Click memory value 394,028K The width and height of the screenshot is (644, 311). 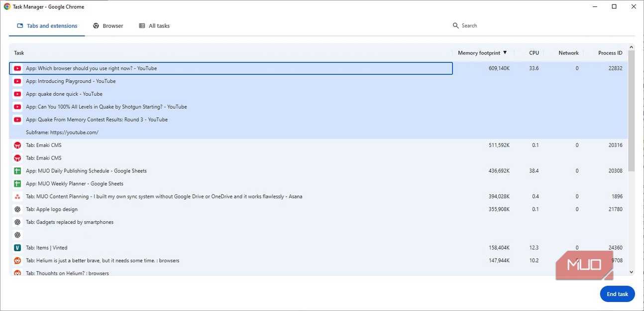pos(499,196)
